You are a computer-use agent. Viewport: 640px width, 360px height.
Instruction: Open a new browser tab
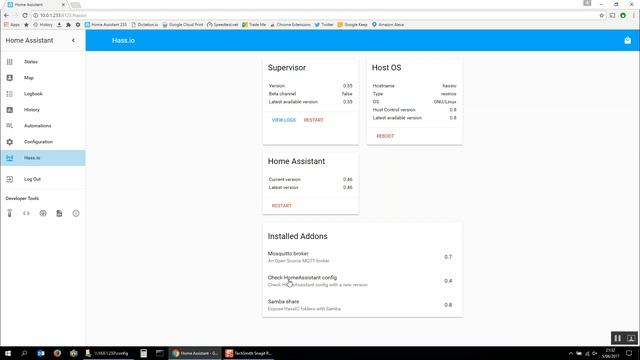coord(76,5)
